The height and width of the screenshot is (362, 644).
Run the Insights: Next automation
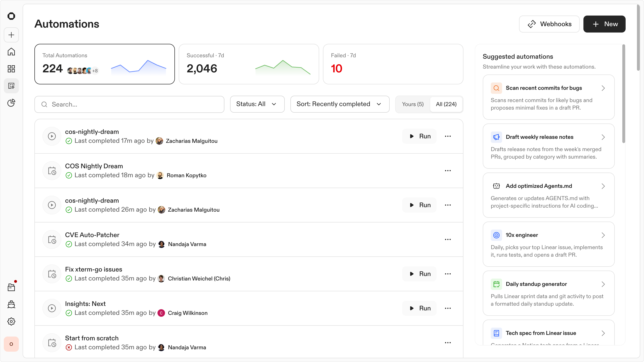pyautogui.click(x=419, y=308)
